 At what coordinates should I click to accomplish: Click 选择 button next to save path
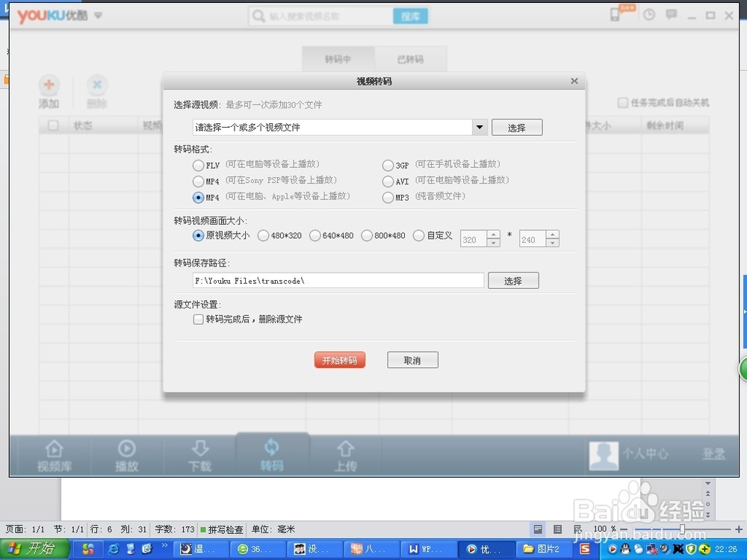click(x=513, y=281)
